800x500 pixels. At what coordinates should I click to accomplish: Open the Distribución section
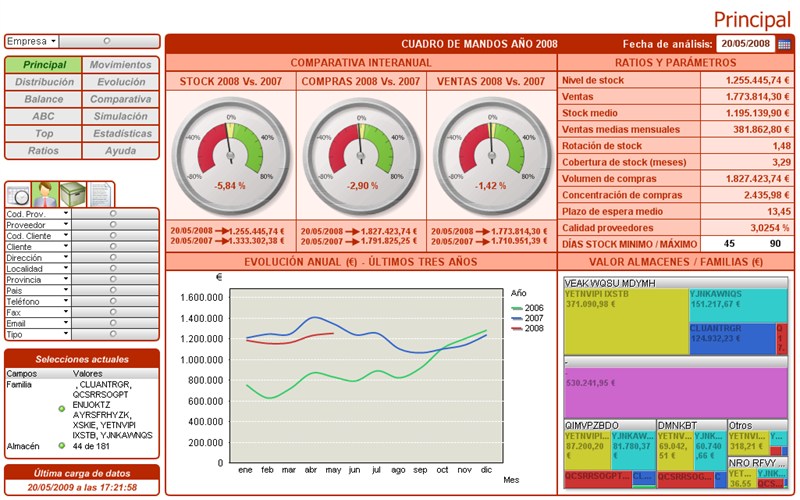click(x=43, y=82)
